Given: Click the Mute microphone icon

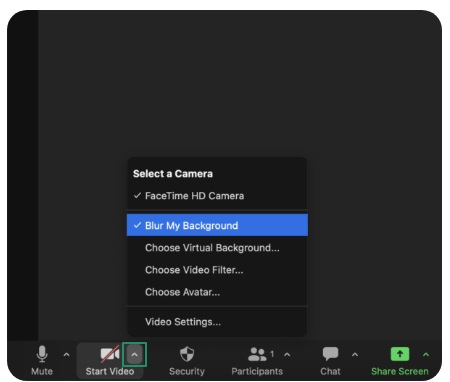Looking at the screenshot, I should (42, 354).
